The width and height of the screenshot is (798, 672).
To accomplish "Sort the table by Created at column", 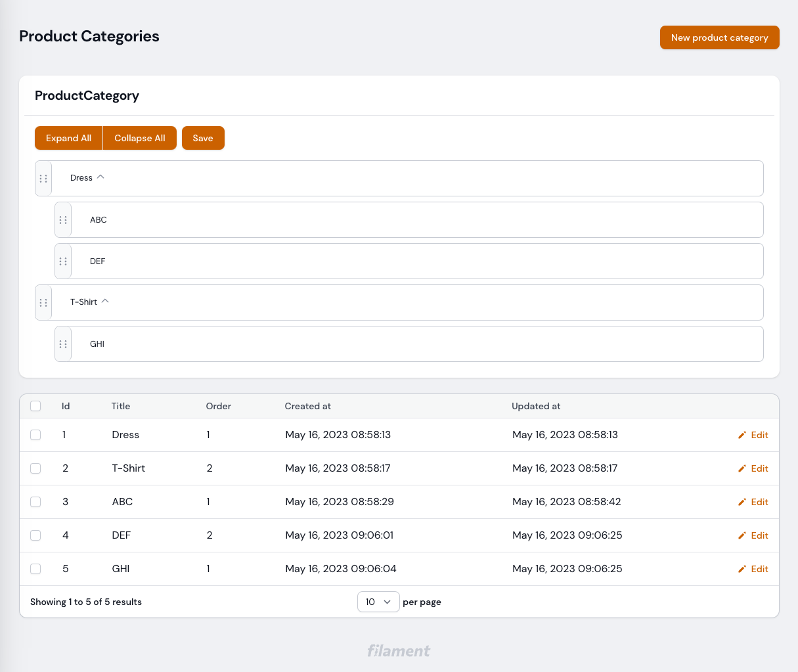I will pos(308,406).
